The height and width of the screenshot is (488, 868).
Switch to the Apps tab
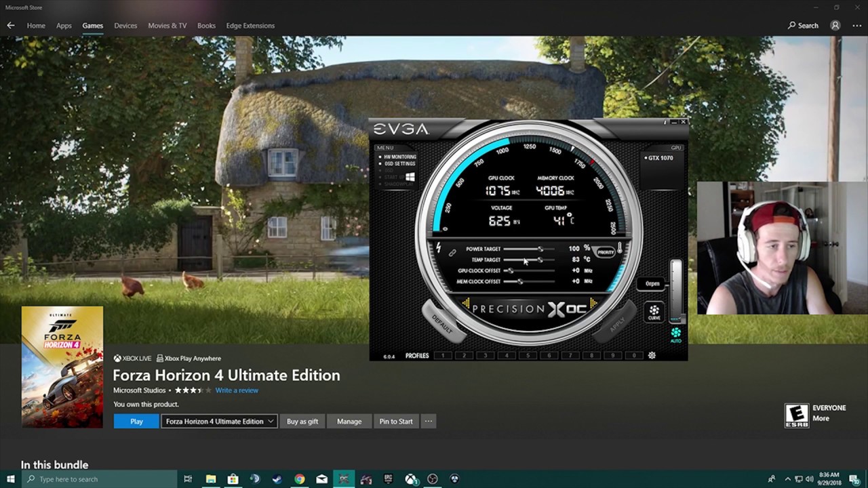point(64,26)
